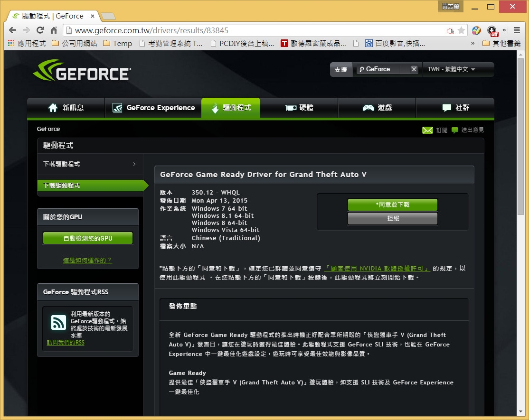The height and width of the screenshot is (420, 529).
Task: Show hidden extensions overflow chevron
Action: click(x=504, y=30)
